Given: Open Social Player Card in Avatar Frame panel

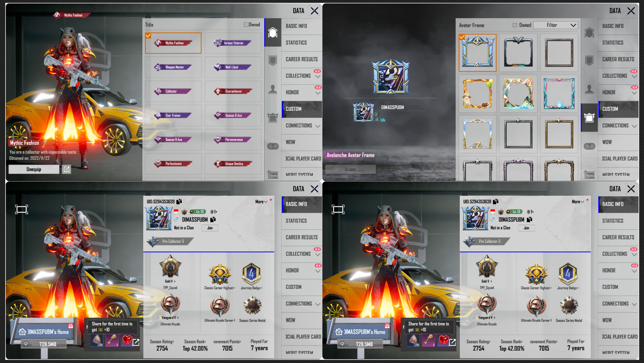Looking at the screenshot, I should point(618,158).
